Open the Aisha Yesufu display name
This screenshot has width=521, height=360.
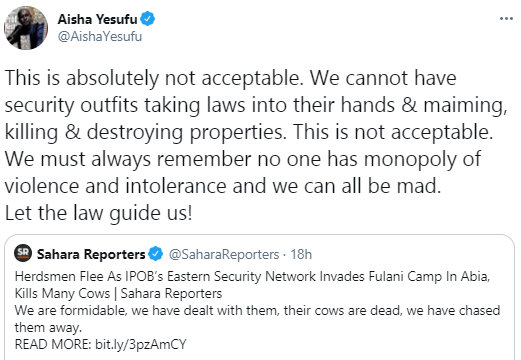pos(97,19)
